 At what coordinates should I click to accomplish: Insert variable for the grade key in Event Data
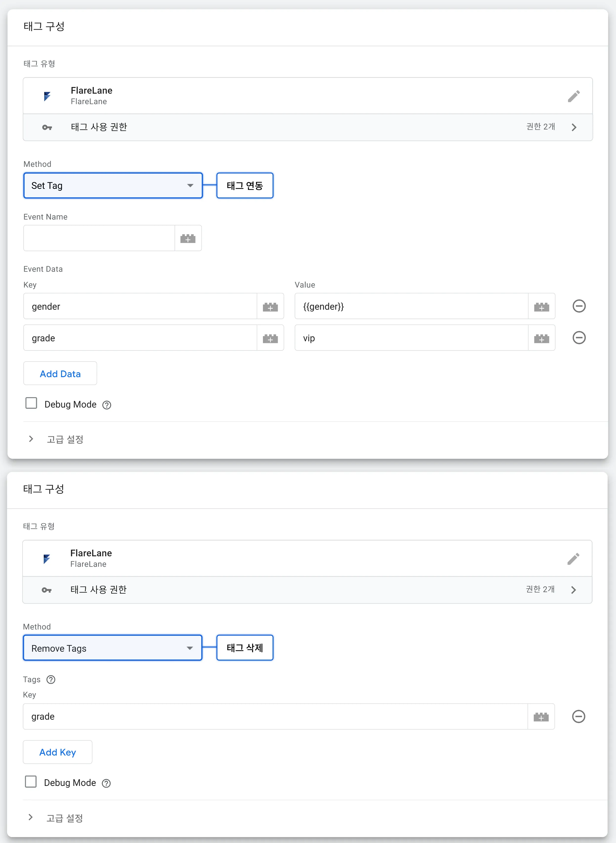[270, 338]
